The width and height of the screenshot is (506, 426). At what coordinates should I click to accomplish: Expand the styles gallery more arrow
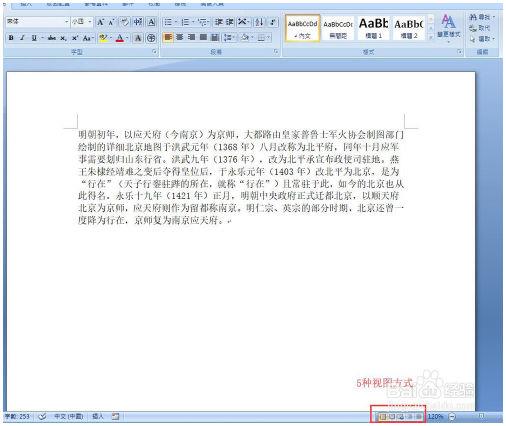tap(430, 37)
